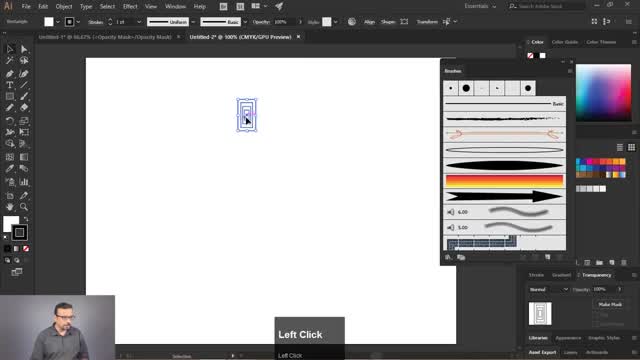This screenshot has width=640, height=360.
Task: Click the Make Mask button
Action: [610, 304]
